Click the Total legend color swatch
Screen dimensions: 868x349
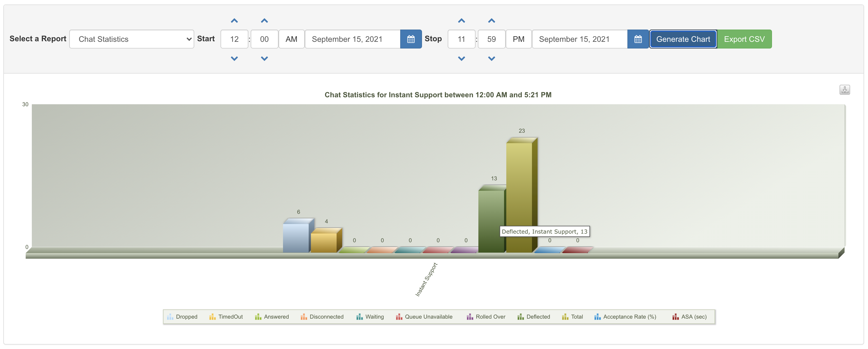tap(565, 317)
